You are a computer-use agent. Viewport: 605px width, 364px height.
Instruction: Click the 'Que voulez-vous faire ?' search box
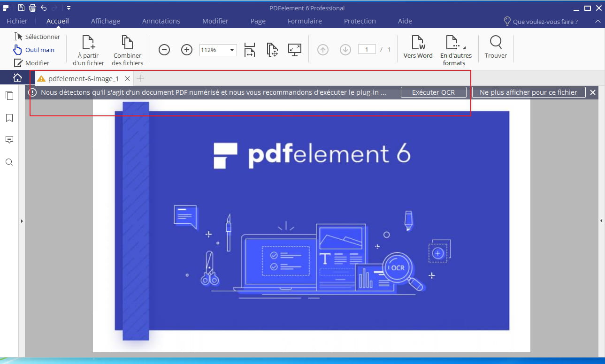pos(545,22)
